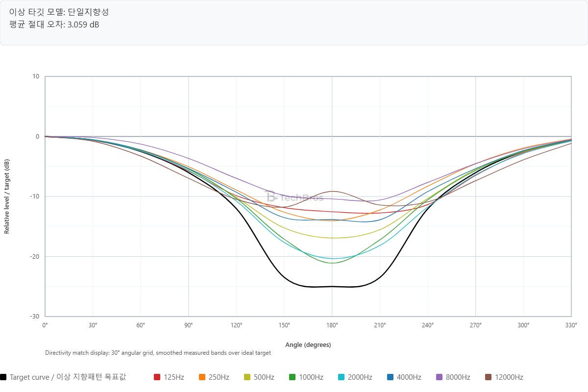Screen dimensions: 588x392
Task: Toggle the 500Hz legend item
Action: tap(259, 377)
